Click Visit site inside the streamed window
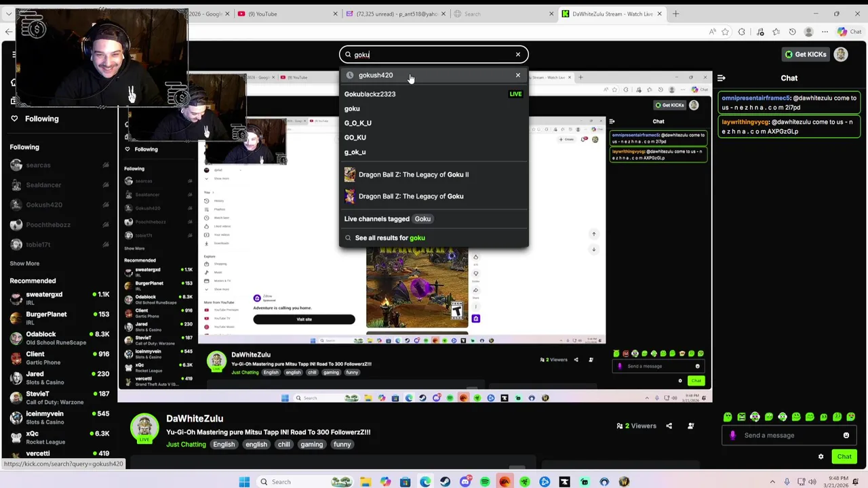868x488 pixels. click(x=304, y=319)
